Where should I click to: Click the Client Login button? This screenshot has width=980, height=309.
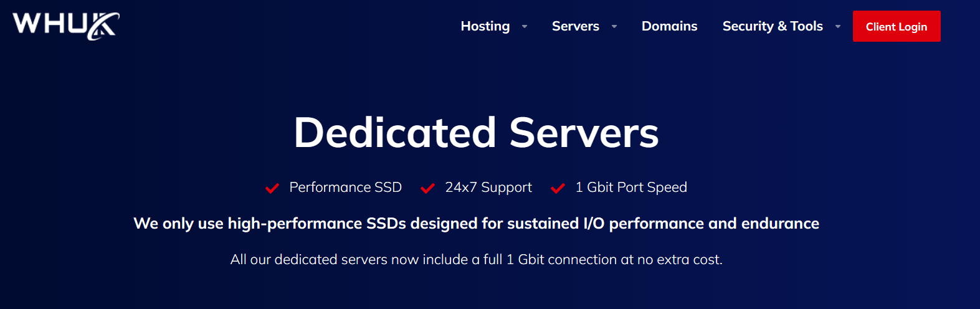[x=897, y=26]
